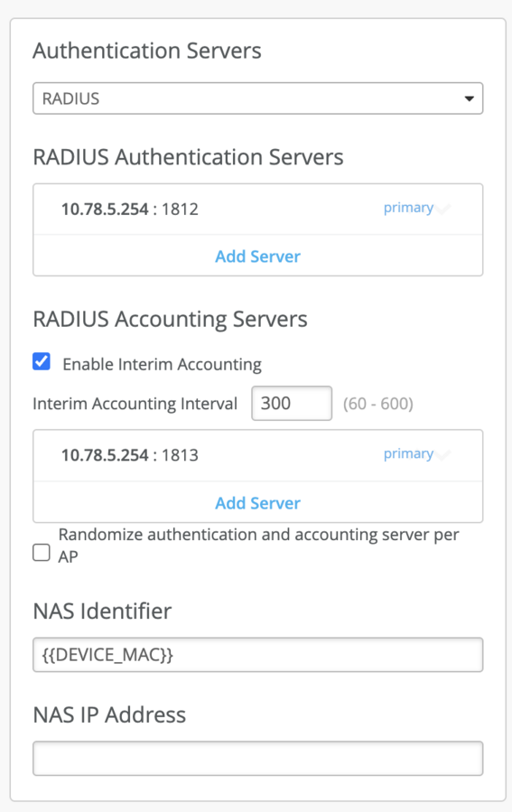This screenshot has width=512, height=812.
Task: Click the dropdown arrow beside RADIUS
Action: 469,98
